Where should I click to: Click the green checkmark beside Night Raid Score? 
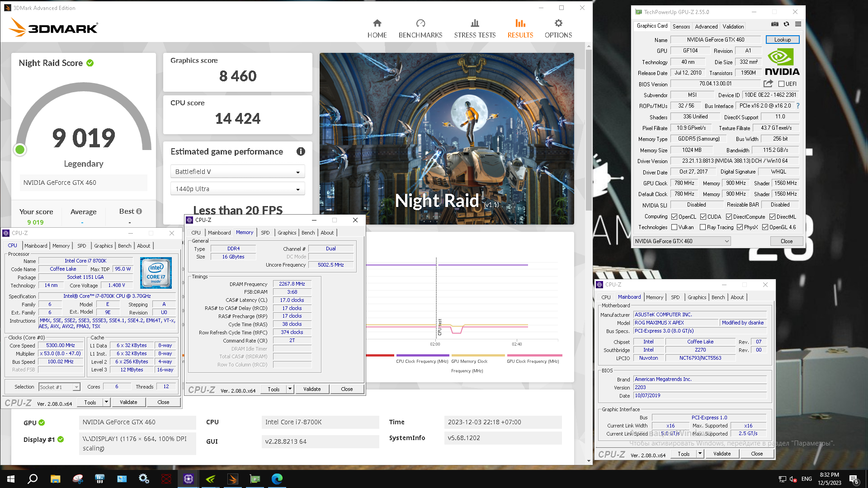pos(90,63)
